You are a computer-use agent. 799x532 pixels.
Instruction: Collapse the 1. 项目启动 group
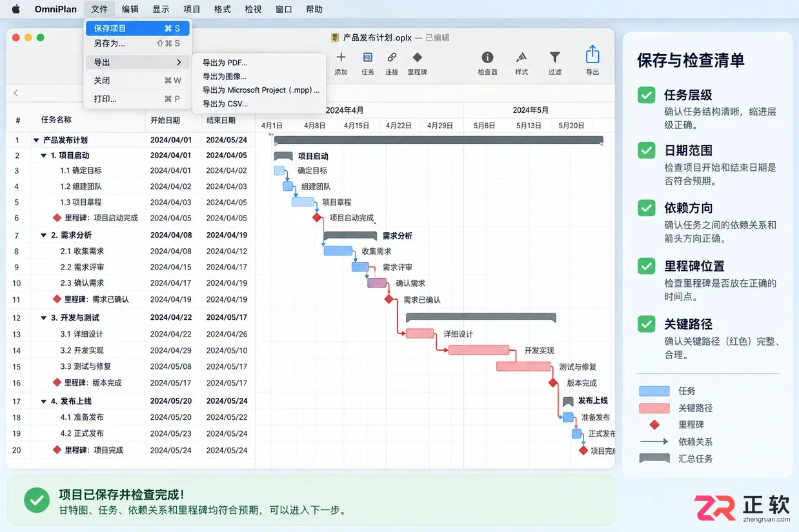click(44, 155)
